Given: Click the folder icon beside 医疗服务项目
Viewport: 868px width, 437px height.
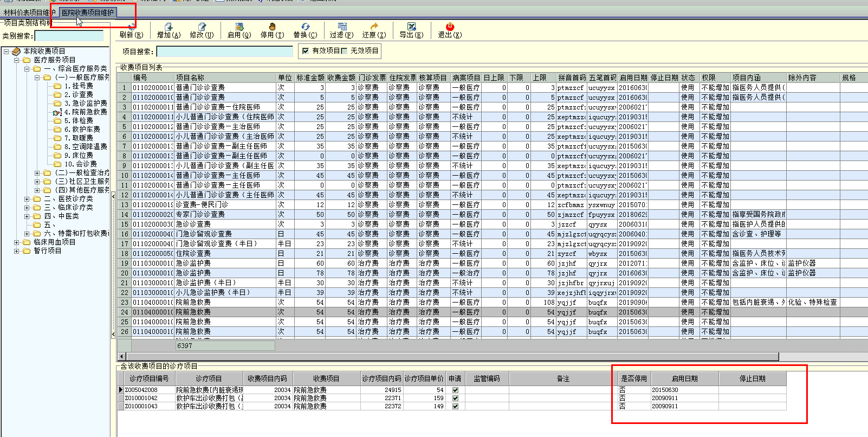Looking at the screenshot, I should 27,60.
